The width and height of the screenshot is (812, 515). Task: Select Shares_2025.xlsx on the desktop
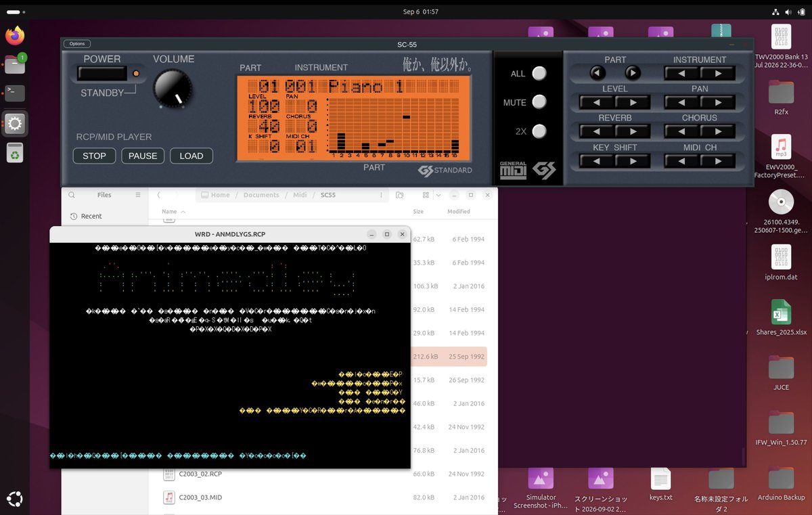click(782, 317)
